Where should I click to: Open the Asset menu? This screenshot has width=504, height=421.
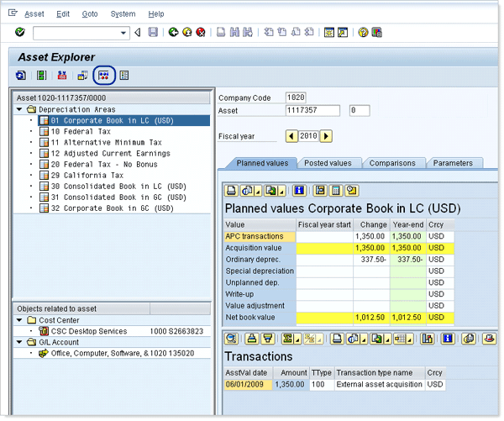[34, 14]
